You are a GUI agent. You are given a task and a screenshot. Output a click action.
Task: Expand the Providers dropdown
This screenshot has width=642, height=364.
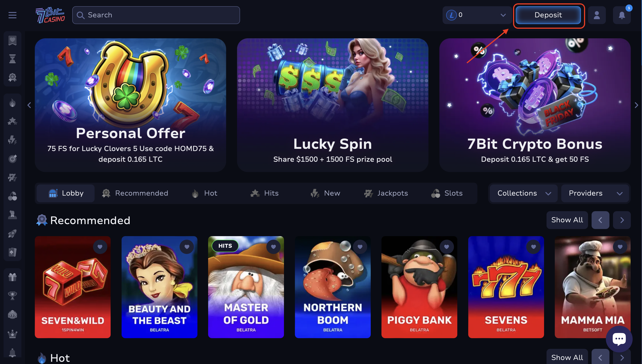[595, 193]
